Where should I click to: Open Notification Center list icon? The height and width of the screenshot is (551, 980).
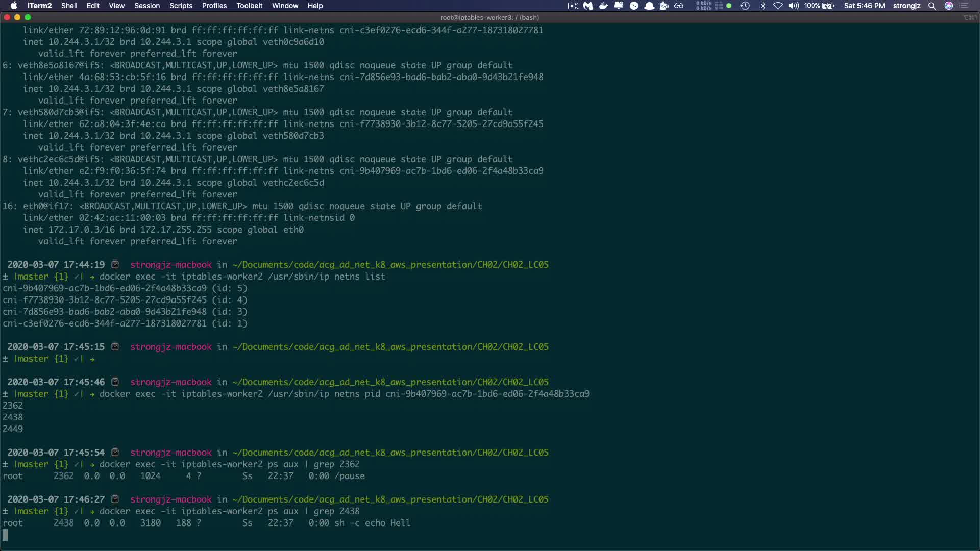click(964, 6)
